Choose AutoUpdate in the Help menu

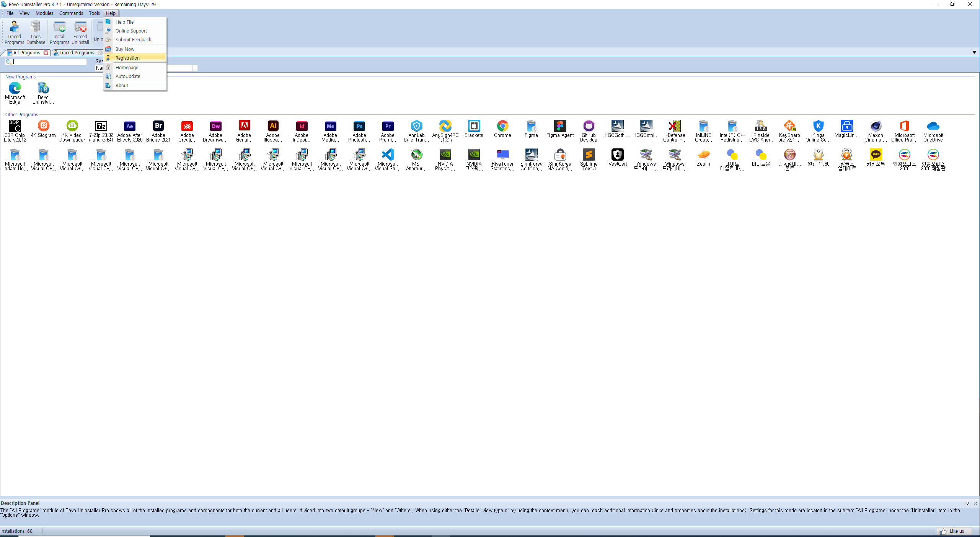(135, 76)
